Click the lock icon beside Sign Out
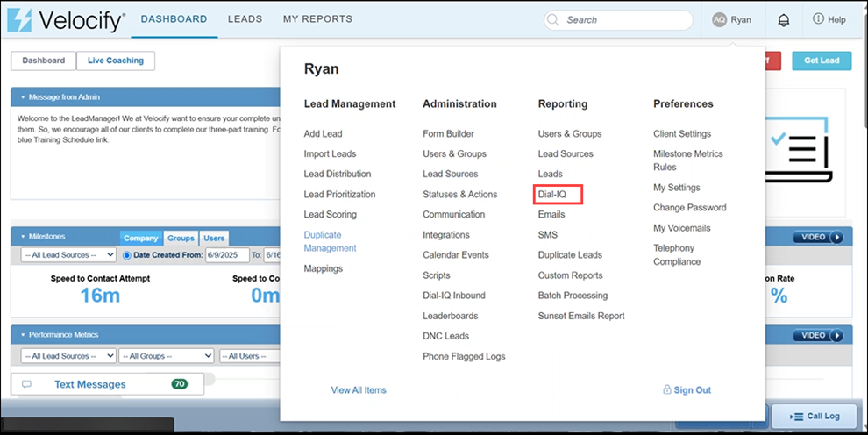The image size is (868, 435). pos(667,389)
